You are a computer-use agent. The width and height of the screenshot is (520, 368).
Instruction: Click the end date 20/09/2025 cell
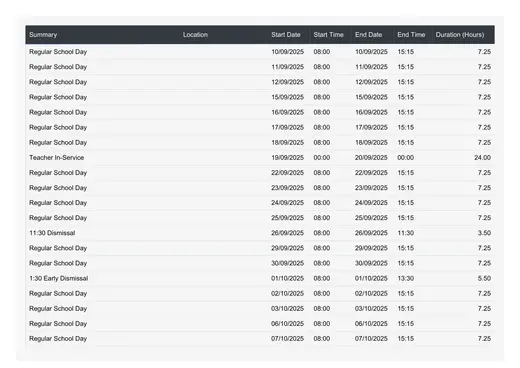point(371,158)
